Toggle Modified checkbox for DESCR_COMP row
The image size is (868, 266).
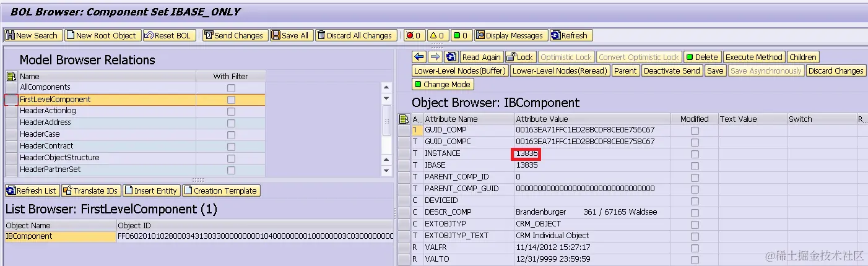[x=695, y=213]
